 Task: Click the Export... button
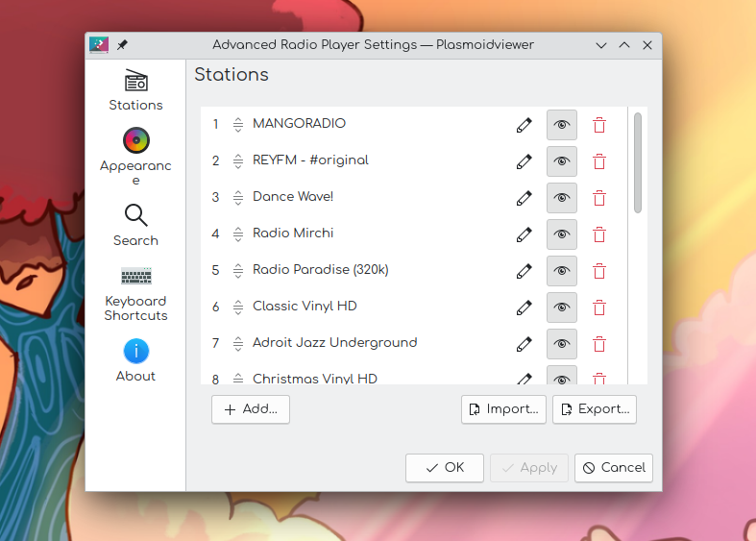point(595,409)
